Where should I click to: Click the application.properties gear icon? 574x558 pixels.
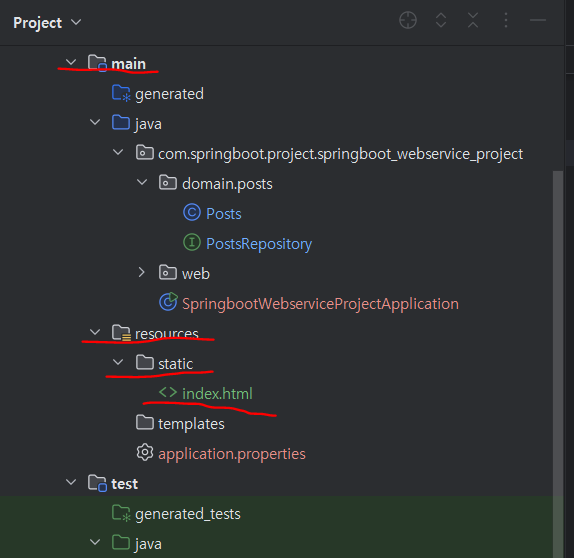coord(145,453)
